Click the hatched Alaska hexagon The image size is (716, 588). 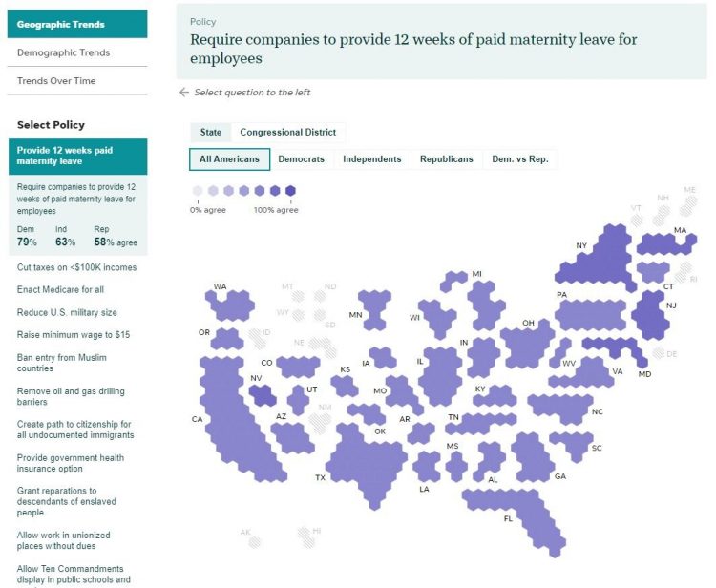click(x=255, y=541)
